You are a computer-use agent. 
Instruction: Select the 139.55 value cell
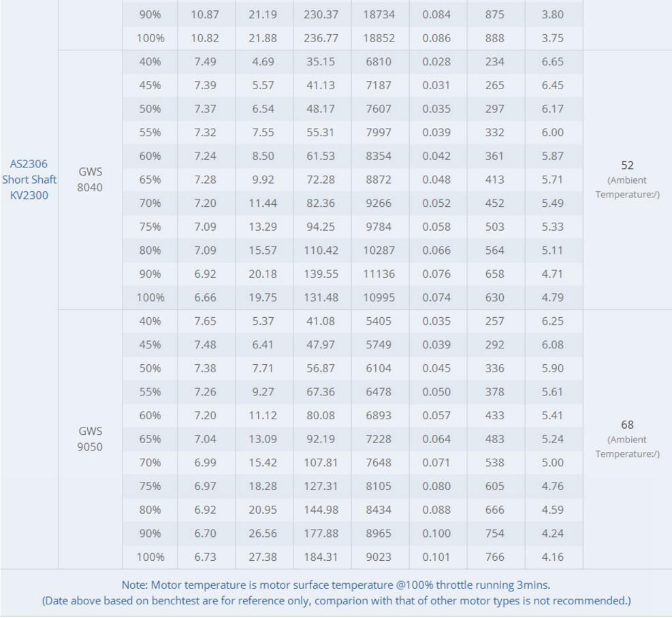[320, 274]
